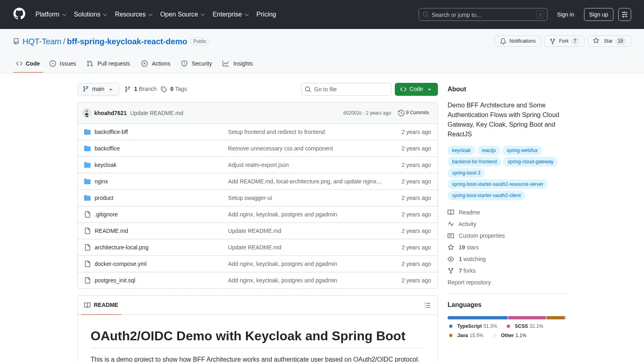Click the docker-compose.yml file icon
644x362 pixels.
point(87,264)
